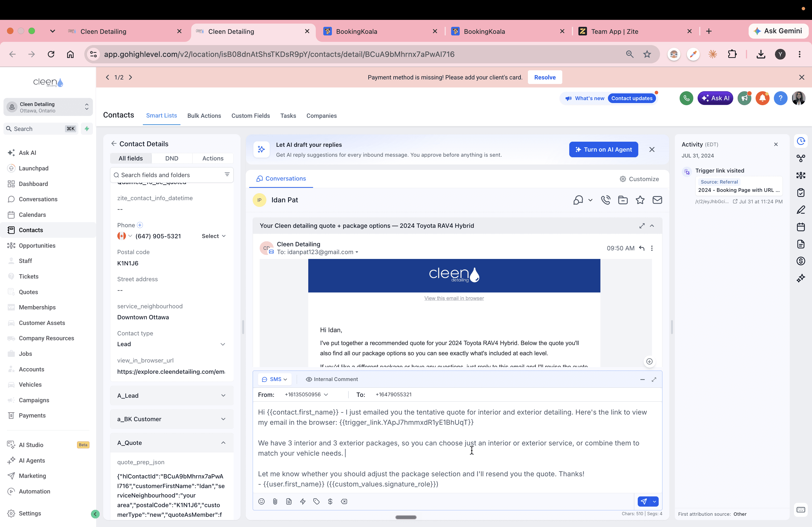Open the Appointments calendar icon in right rail

click(x=801, y=227)
